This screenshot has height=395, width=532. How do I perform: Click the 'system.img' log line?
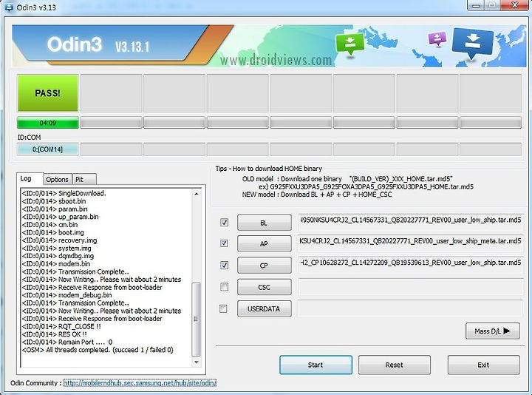(x=57, y=249)
